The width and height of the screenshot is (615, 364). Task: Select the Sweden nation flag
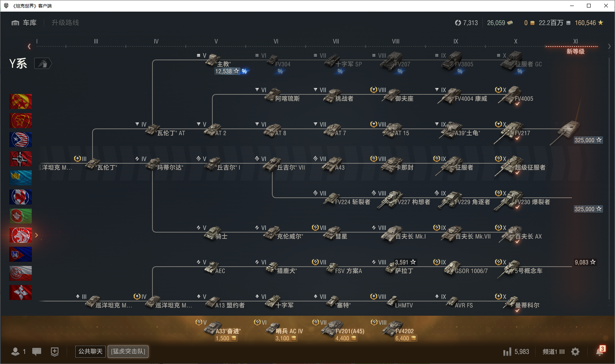click(21, 178)
